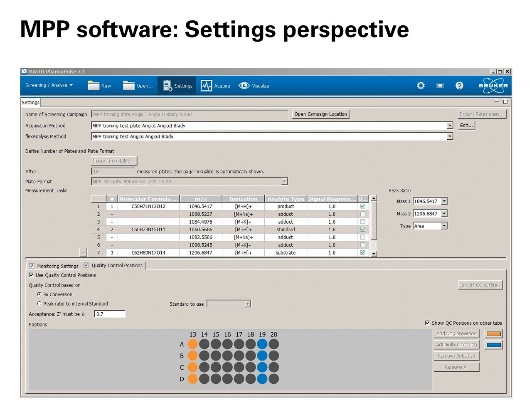The height and width of the screenshot is (415, 532).
Task: Uncheck Show QC Positions on other tabs
Action: click(427, 323)
